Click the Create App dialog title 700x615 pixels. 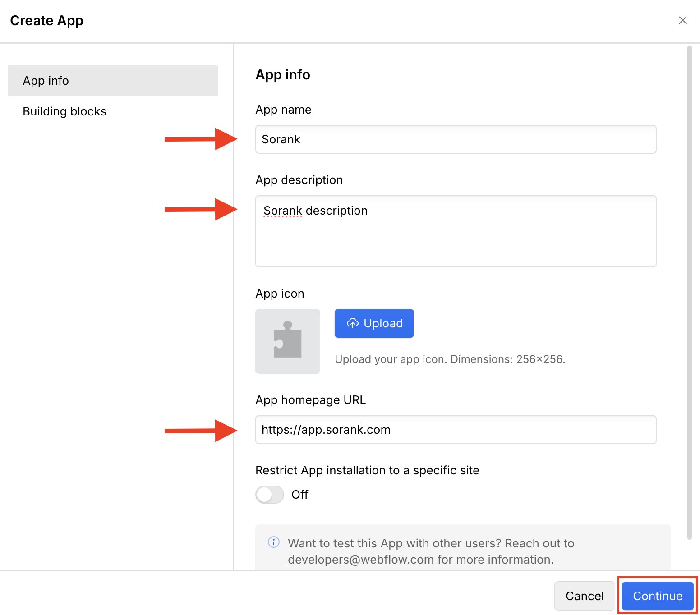[46, 21]
